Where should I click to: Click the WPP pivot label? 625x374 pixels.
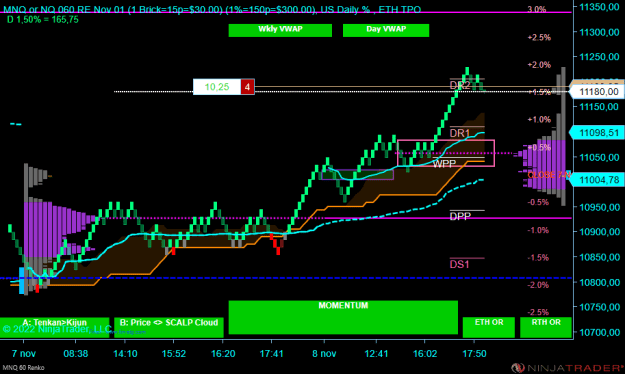click(x=444, y=164)
